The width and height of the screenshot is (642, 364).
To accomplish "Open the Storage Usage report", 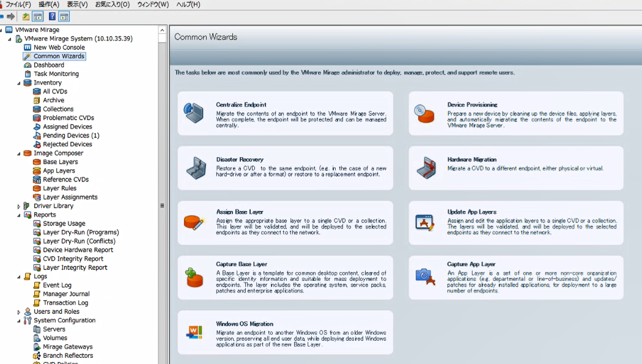I will tap(64, 224).
